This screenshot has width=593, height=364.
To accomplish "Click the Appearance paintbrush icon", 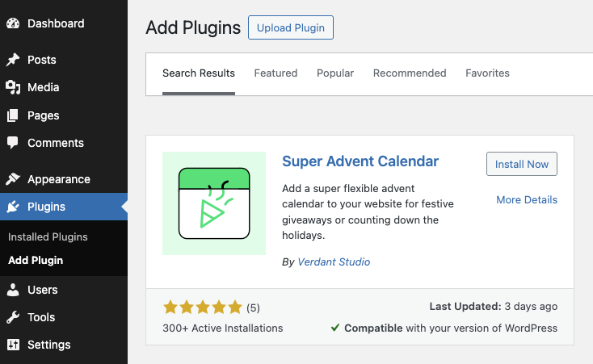I will click(x=13, y=179).
